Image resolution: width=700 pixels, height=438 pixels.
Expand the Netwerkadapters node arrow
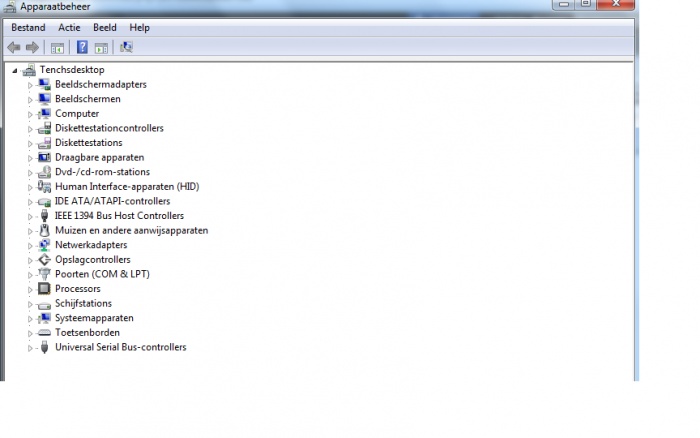pos(30,246)
